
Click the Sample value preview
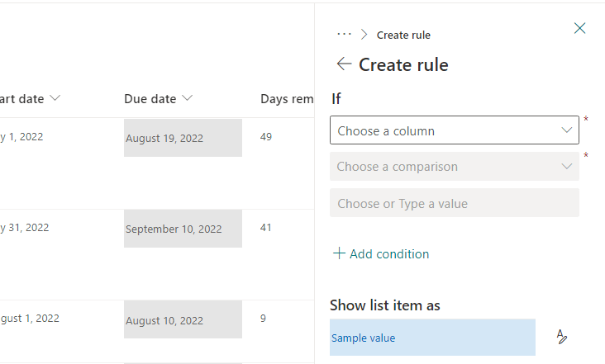(432, 337)
